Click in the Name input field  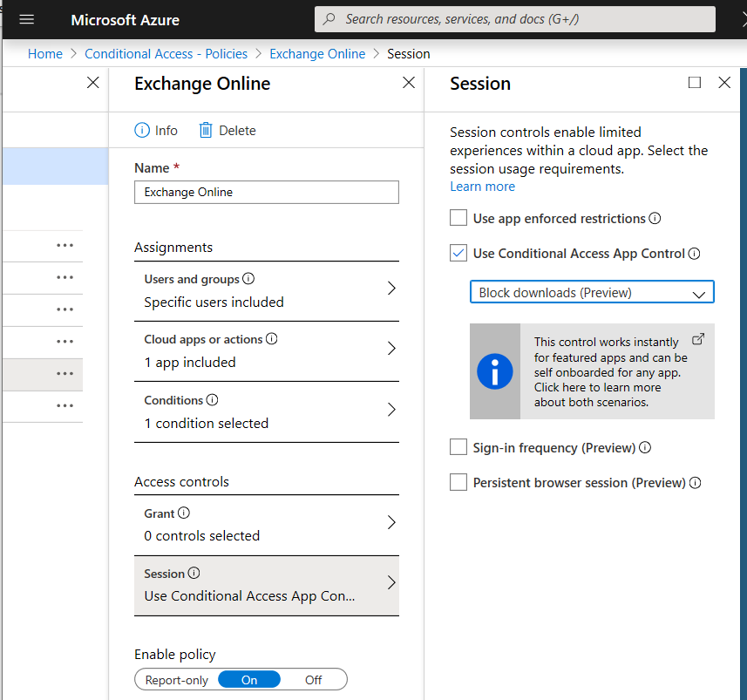[x=267, y=192]
